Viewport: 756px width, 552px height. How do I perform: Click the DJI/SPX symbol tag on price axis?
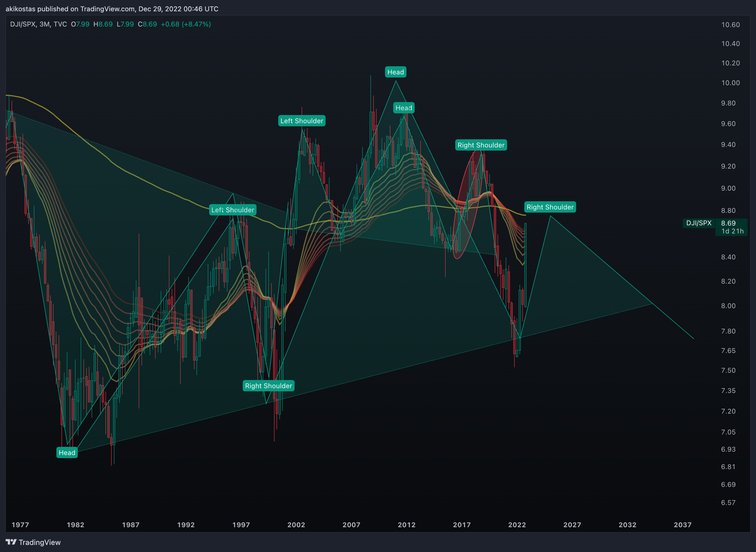[698, 223]
